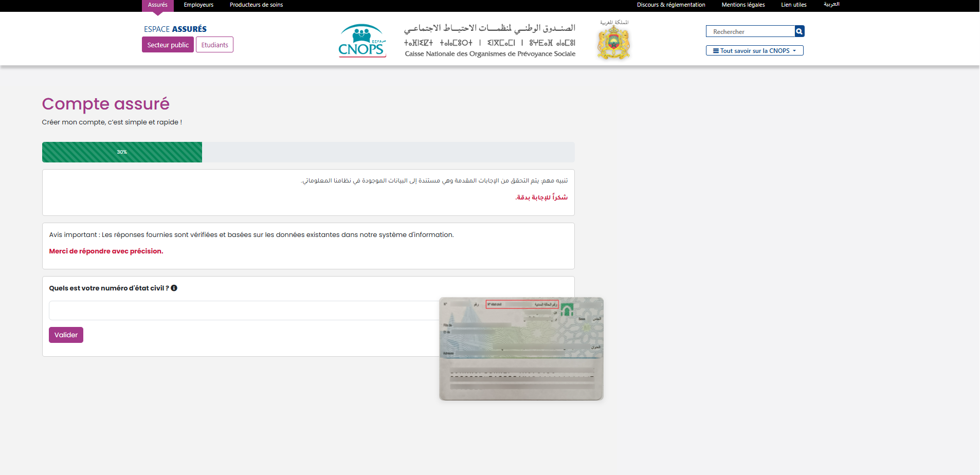Select Producteurs de soins in top bar

256,5
